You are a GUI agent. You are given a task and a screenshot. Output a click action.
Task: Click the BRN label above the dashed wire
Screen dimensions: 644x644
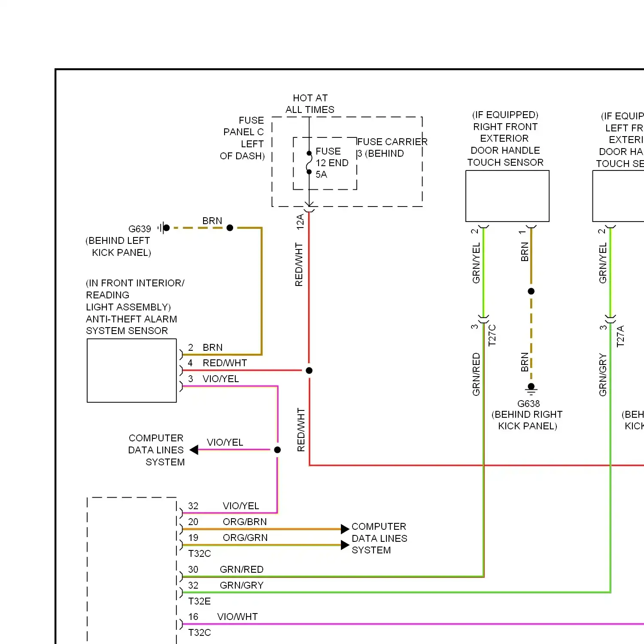(212, 221)
